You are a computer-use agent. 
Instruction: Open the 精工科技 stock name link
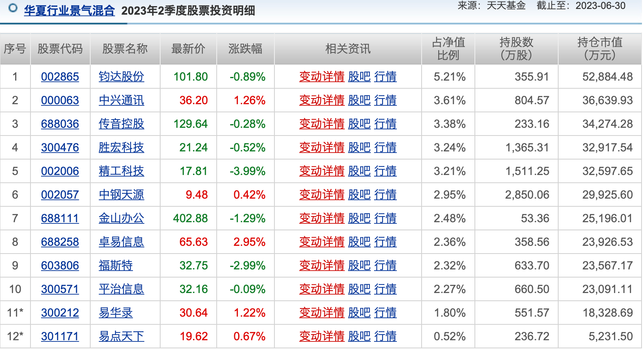click(x=121, y=171)
